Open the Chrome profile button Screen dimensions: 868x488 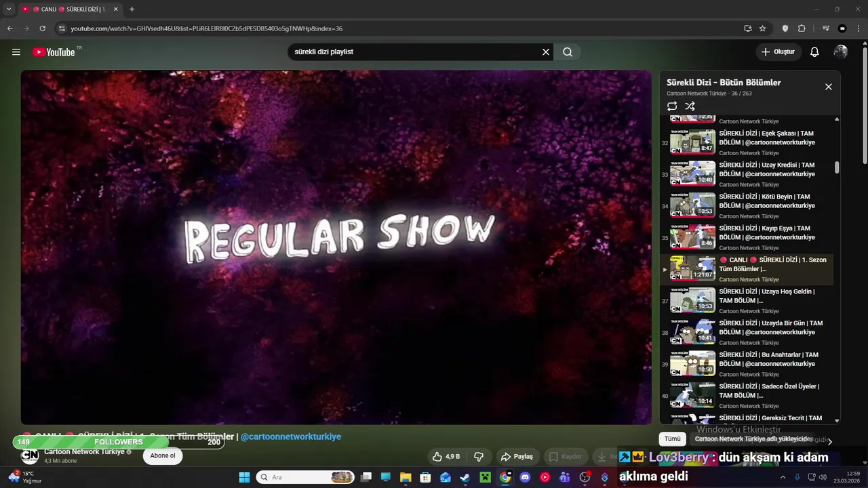(842, 28)
